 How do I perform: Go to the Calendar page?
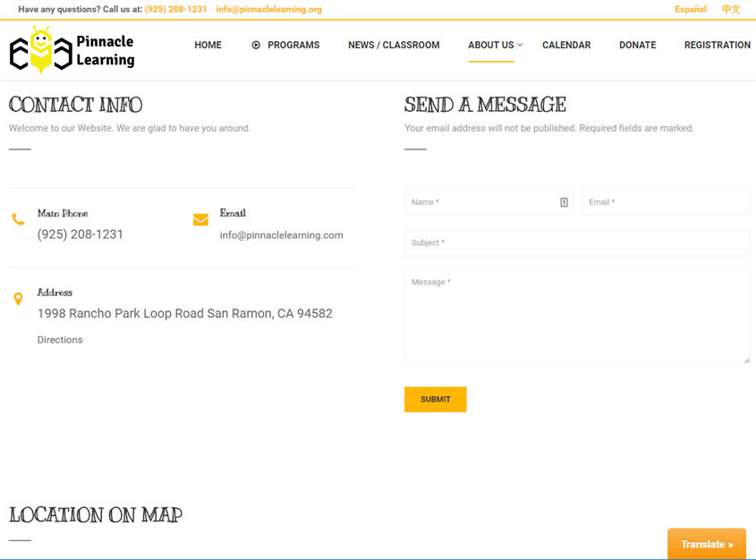click(x=566, y=45)
